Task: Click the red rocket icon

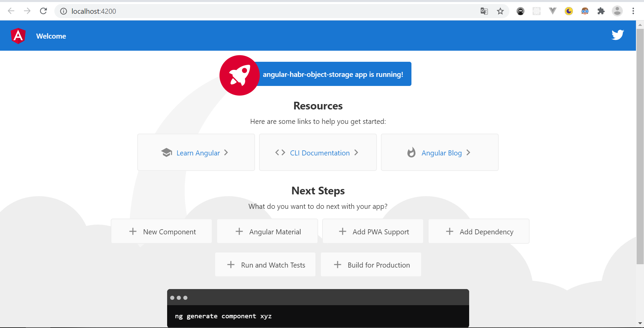Action: click(x=239, y=75)
